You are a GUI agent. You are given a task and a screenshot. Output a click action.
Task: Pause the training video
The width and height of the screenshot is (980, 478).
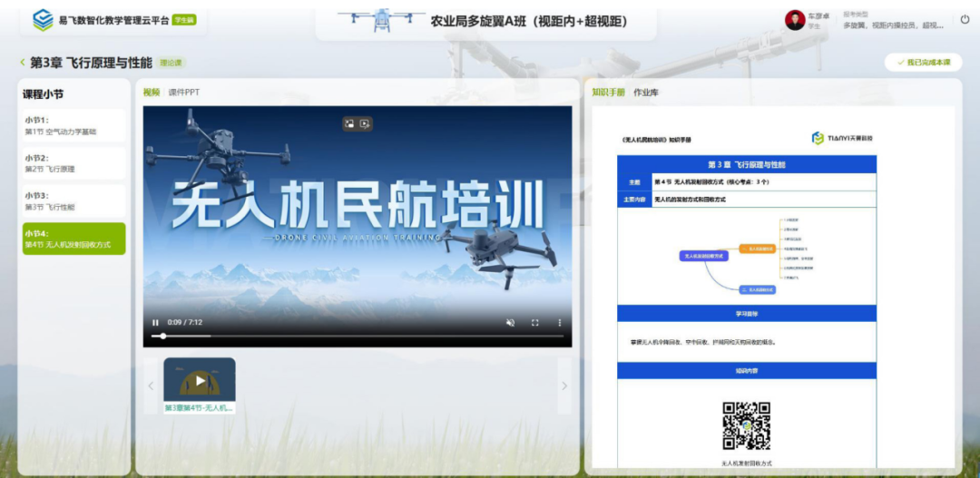coord(156,322)
